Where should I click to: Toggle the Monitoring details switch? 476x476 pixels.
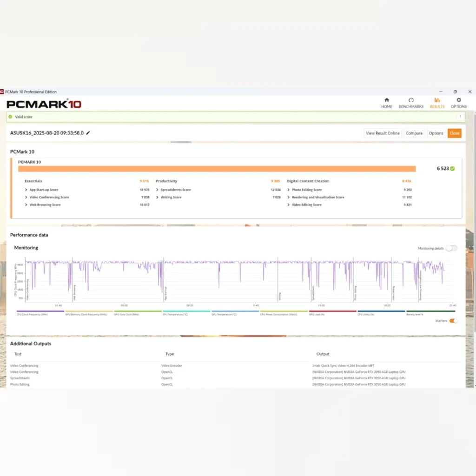click(451, 248)
